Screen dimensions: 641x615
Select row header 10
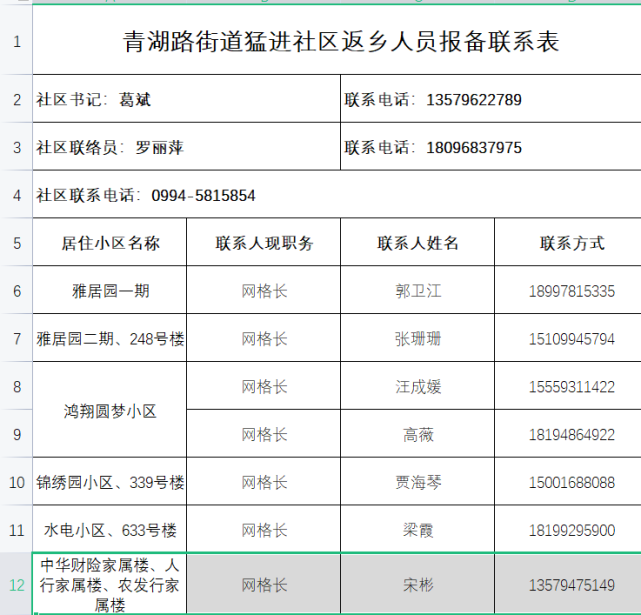click(x=16, y=482)
